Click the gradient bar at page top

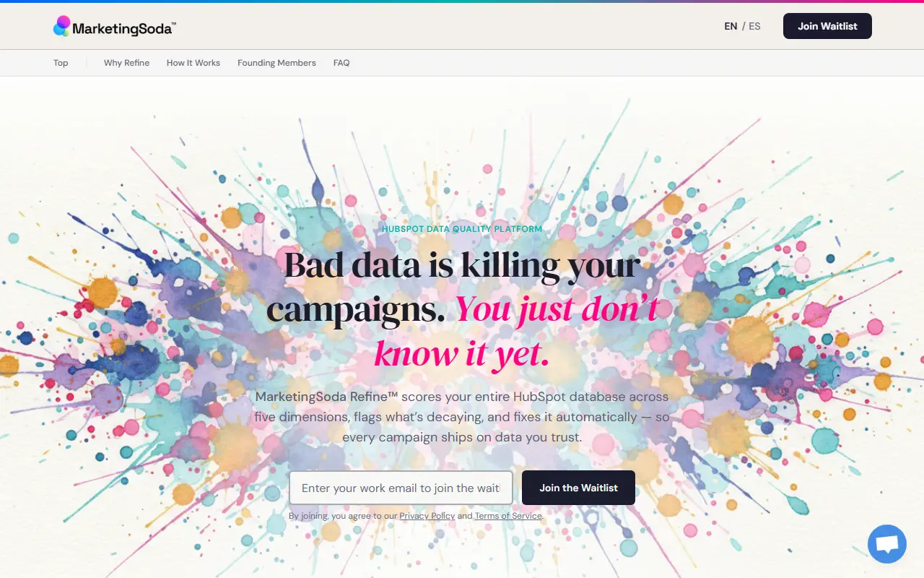[x=462, y=1]
